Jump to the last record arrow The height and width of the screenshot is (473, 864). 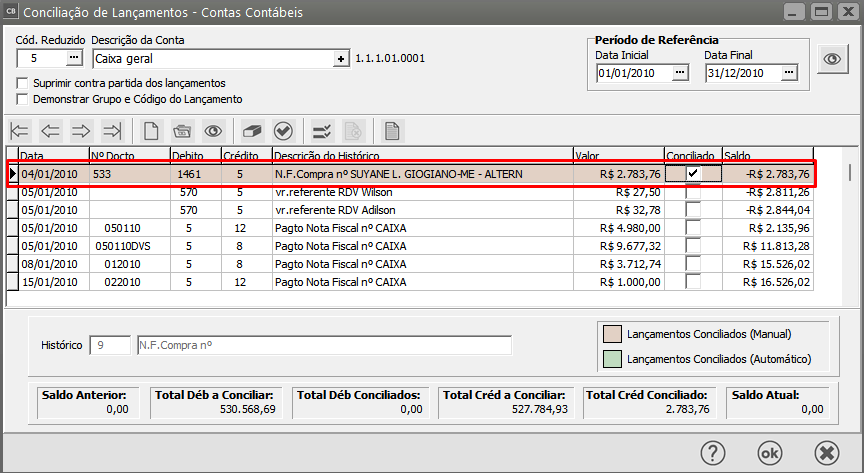(x=112, y=131)
